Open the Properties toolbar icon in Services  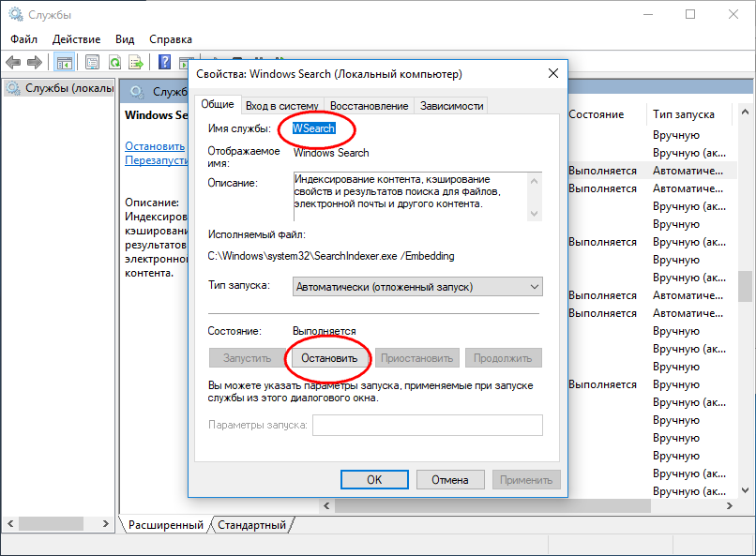92,62
